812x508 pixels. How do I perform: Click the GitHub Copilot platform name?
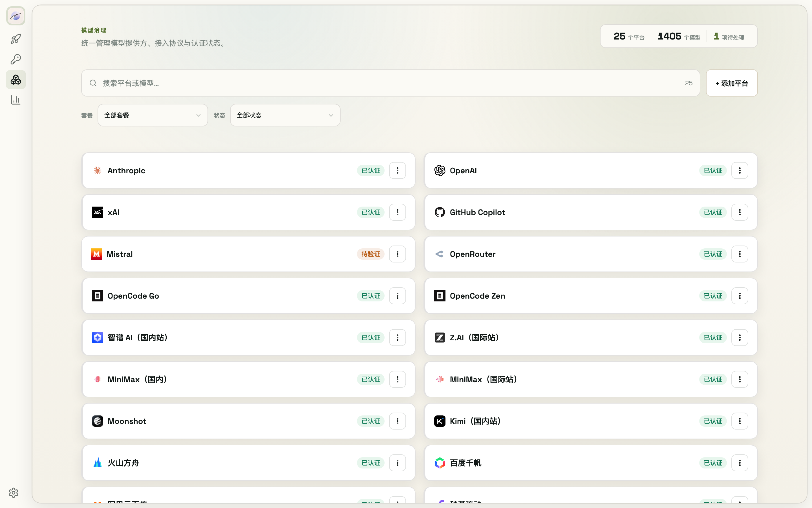point(477,212)
